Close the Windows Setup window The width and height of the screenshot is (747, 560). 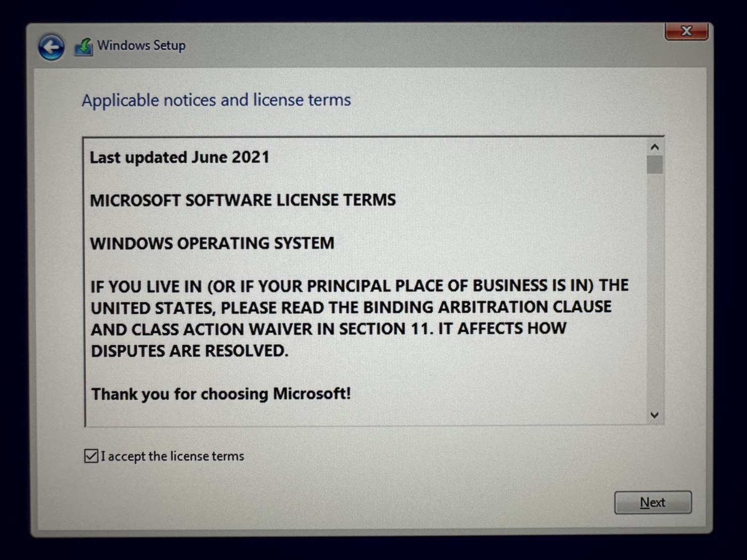point(686,31)
